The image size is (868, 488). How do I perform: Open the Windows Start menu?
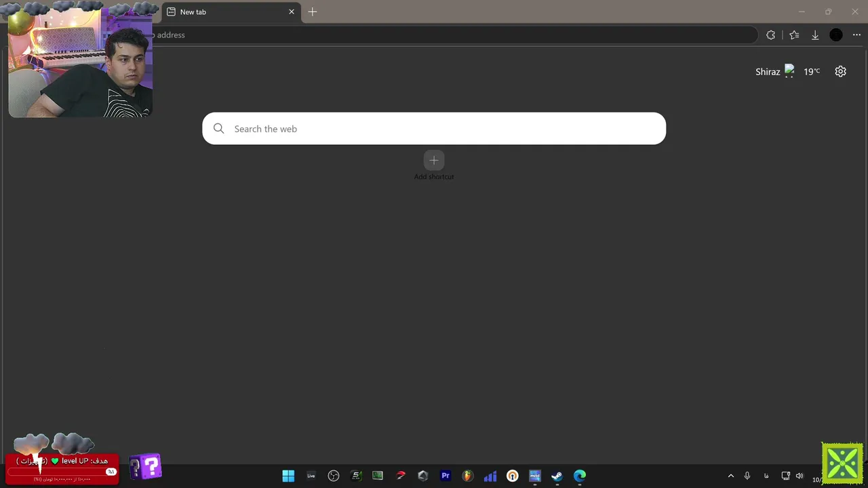[x=288, y=476]
